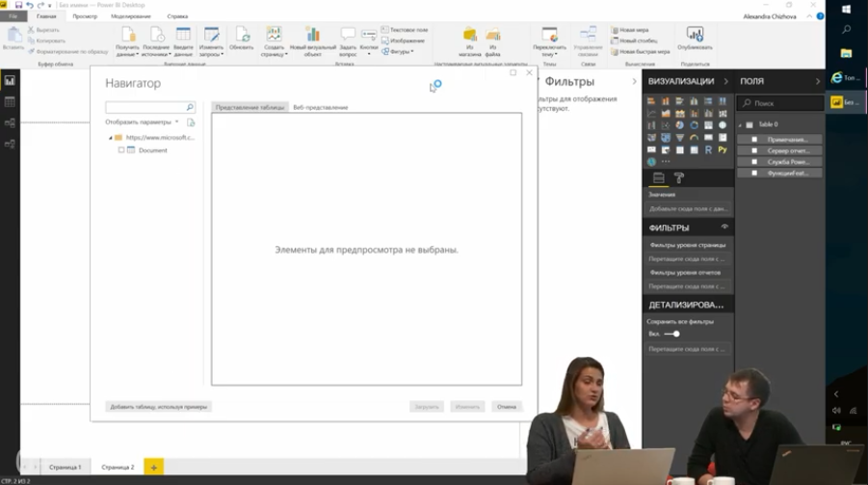
Task: Open Internet Explorer from the taskbar
Action: [845, 78]
